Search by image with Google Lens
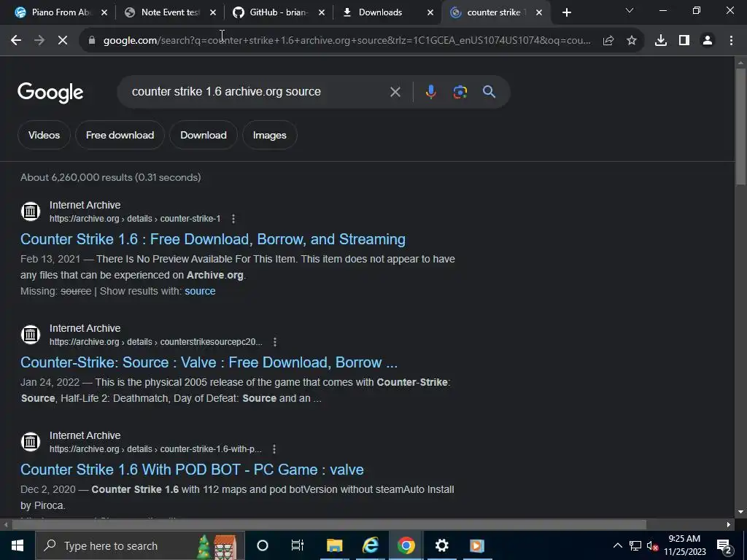Screen dimensions: 747x560 click(x=460, y=92)
